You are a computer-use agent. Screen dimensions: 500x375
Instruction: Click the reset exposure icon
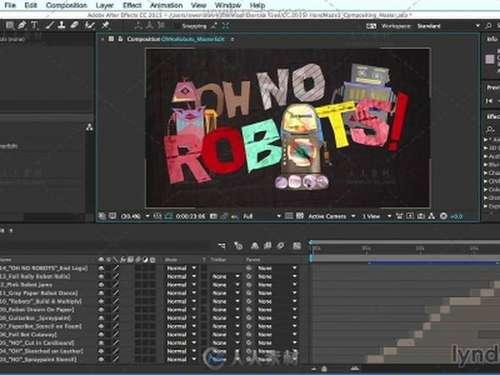coord(443,216)
